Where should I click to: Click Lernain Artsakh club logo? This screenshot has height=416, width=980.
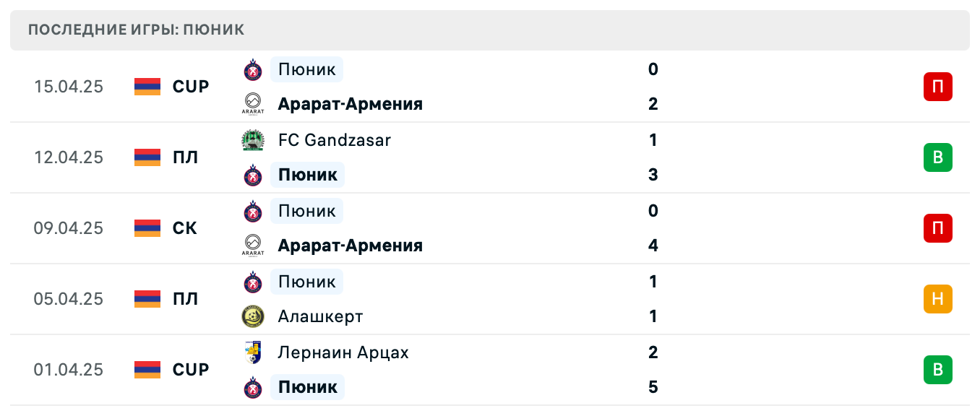click(x=253, y=352)
